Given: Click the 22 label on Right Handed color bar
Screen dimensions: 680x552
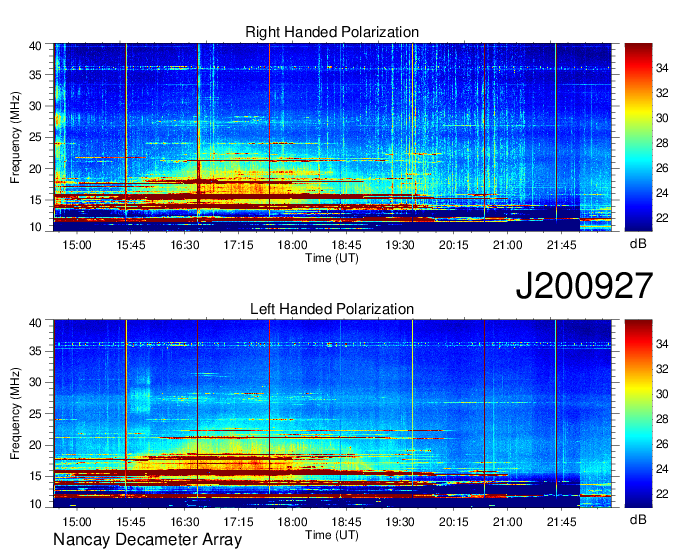Looking at the screenshot, I should tap(662, 218).
